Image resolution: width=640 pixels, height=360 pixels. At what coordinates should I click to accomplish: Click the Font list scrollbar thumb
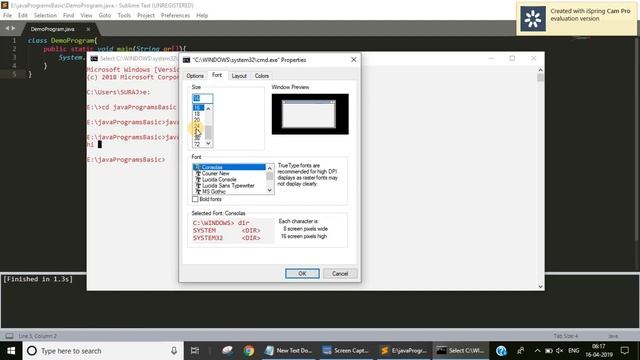[269, 176]
